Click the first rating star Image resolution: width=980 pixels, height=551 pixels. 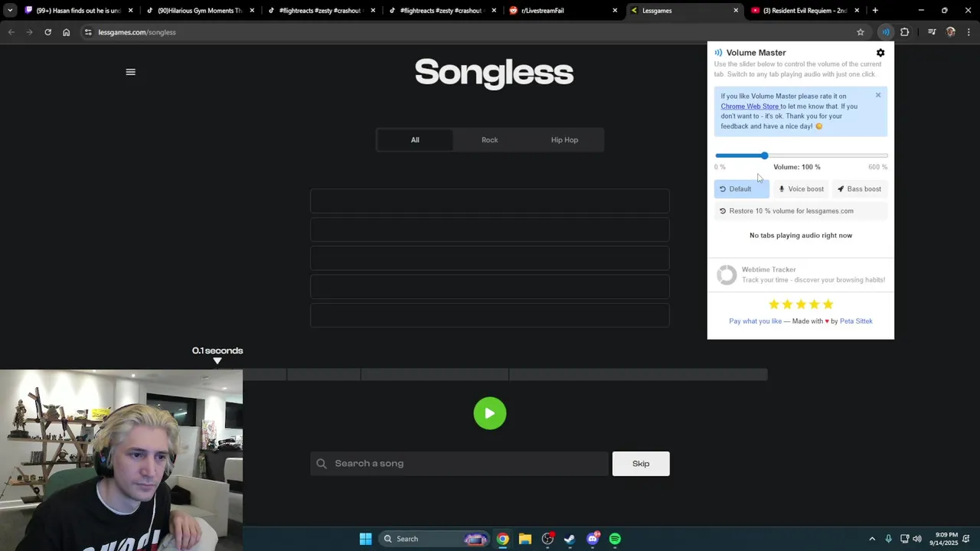[x=773, y=305]
